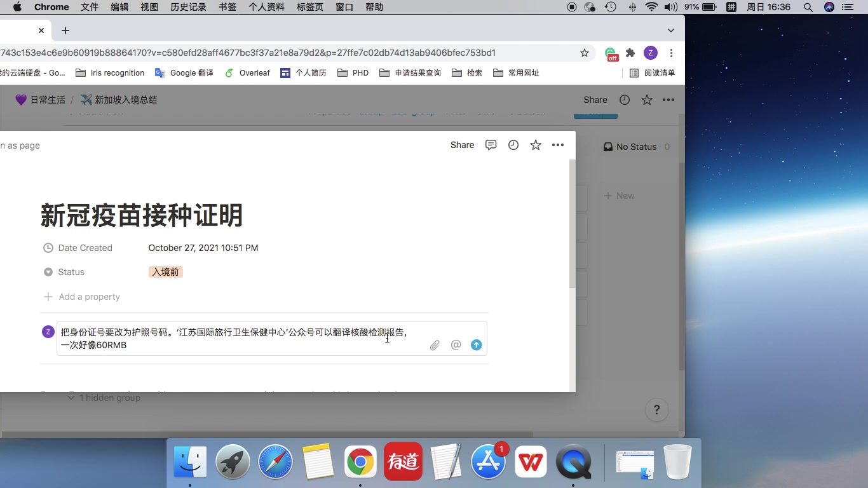Open Finder in the Dock
This screenshot has height=488, width=868.
click(x=190, y=461)
